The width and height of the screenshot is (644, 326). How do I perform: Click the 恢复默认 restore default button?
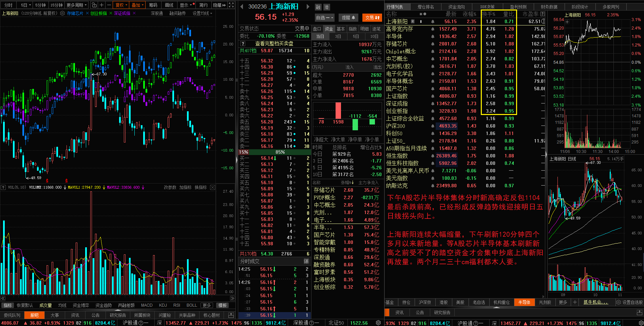pos(25,305)
